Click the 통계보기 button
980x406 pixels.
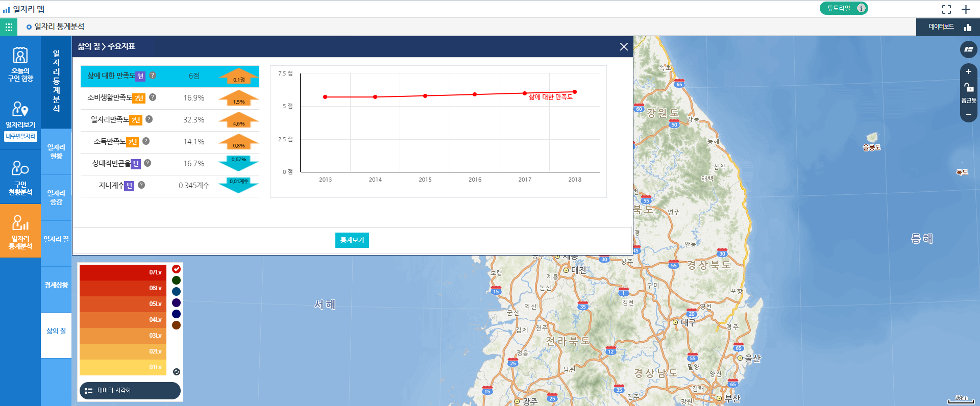pyautogui.click(x=352, y=240)
